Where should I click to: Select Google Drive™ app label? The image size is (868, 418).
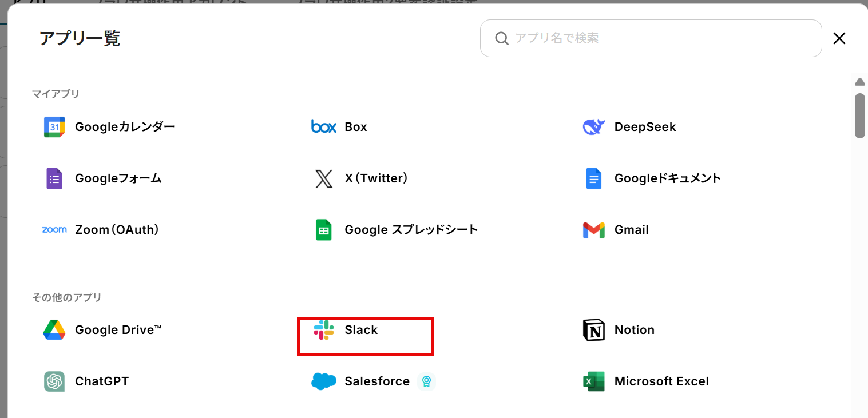click(x=118, y=330)
